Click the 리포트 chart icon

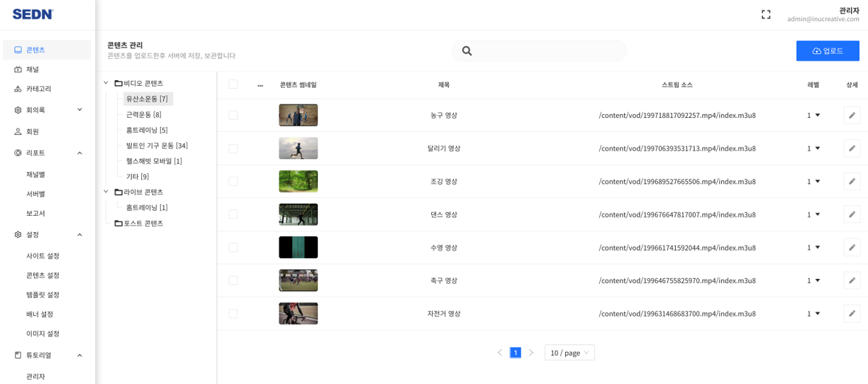18,153
